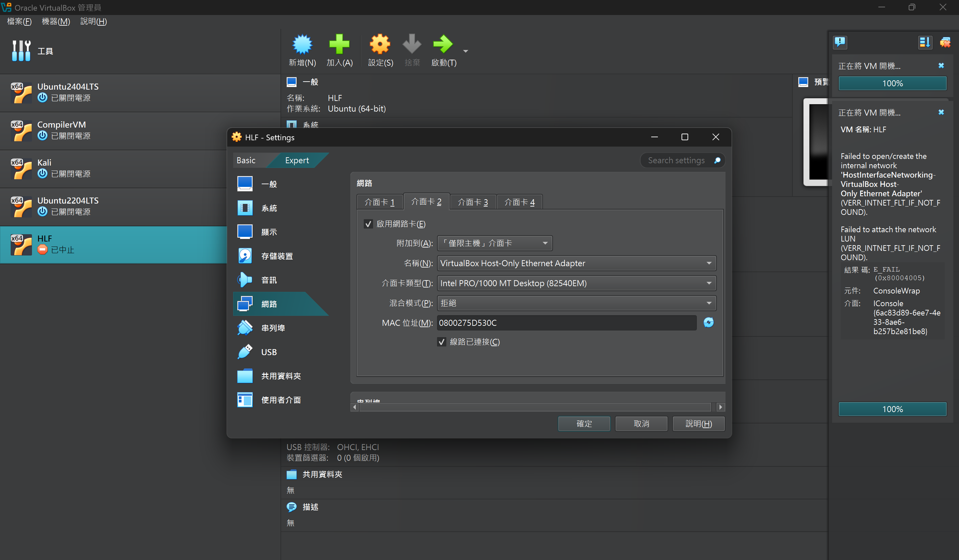Click the top 100% progress bar
The height and width of the screenshot is (560, 959).
coord(892,83)
